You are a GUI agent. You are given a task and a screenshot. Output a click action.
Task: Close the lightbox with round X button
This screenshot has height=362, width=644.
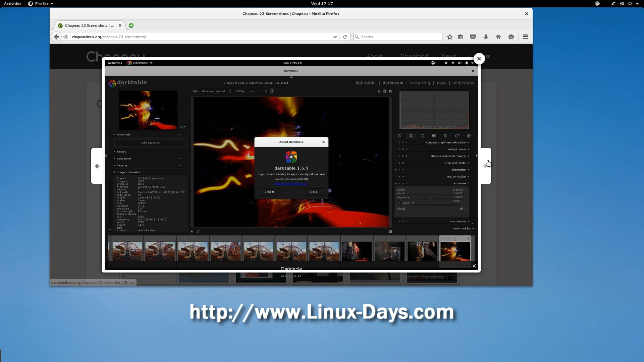(479, 59)
